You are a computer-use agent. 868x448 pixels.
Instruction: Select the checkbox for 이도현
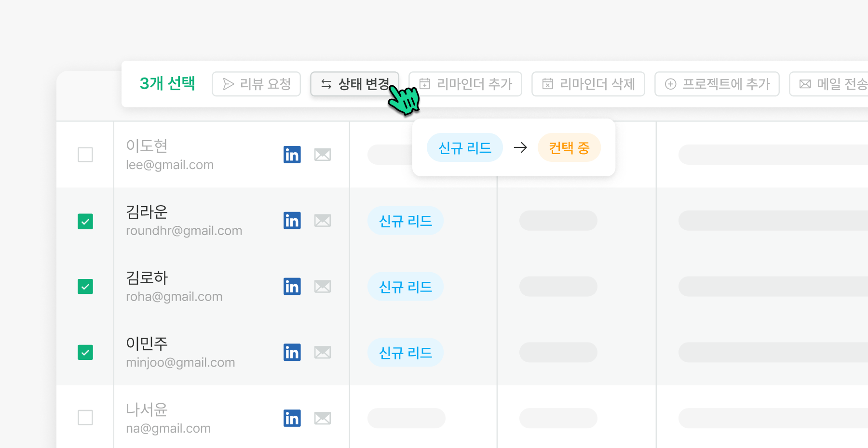point(85,155)
